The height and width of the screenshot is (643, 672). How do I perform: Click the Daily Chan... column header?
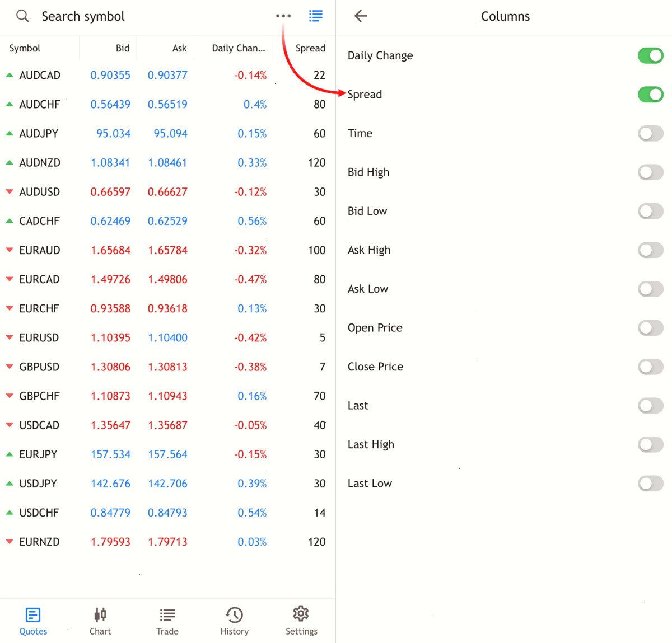[239, 48]
